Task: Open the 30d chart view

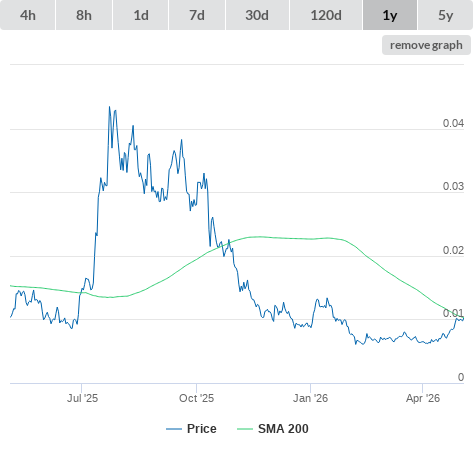Action: [257, 15]
